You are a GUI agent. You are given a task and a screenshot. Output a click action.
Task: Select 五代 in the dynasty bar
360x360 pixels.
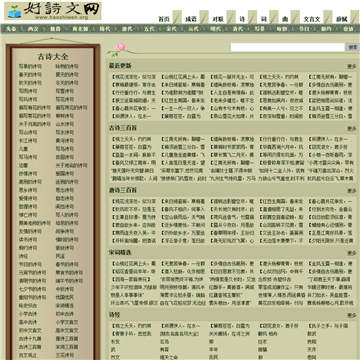pyautogui.click(x=149, y=29)
